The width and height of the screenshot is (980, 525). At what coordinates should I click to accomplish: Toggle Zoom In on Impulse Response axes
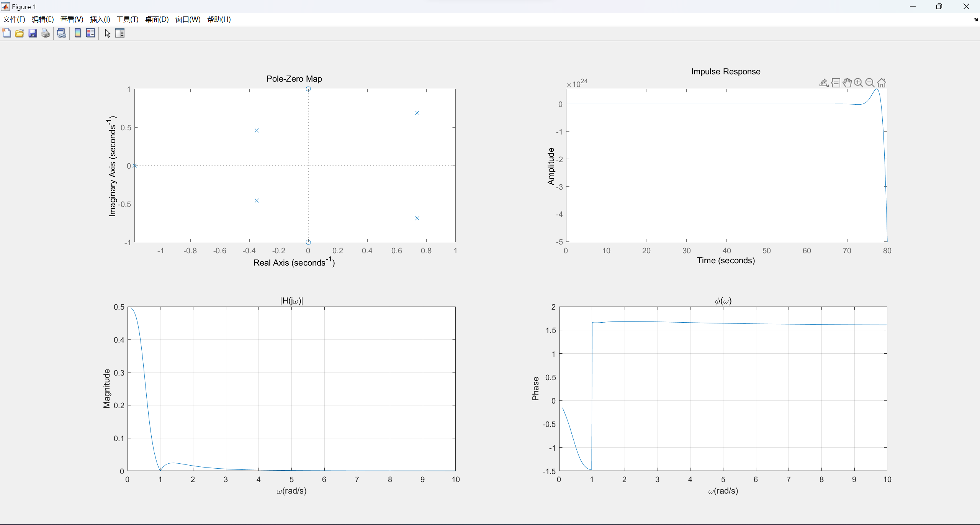coord(858,83)
